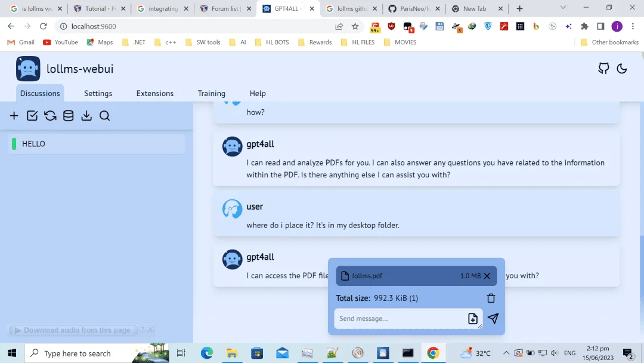Open the Training tab
The image size is (644, 363).
tap(212, 93)
